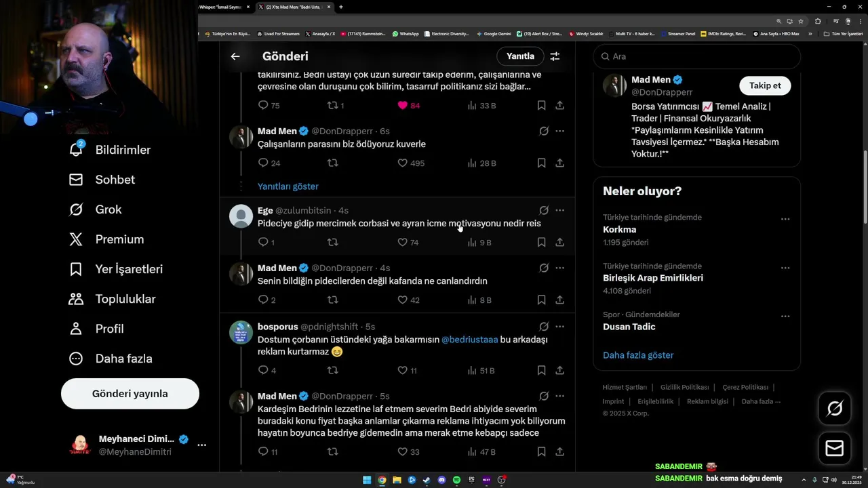Go back with the Gönderi back arrow
Image resolution: width=868 pixels, height=488 pixels.
coord(235,56)
